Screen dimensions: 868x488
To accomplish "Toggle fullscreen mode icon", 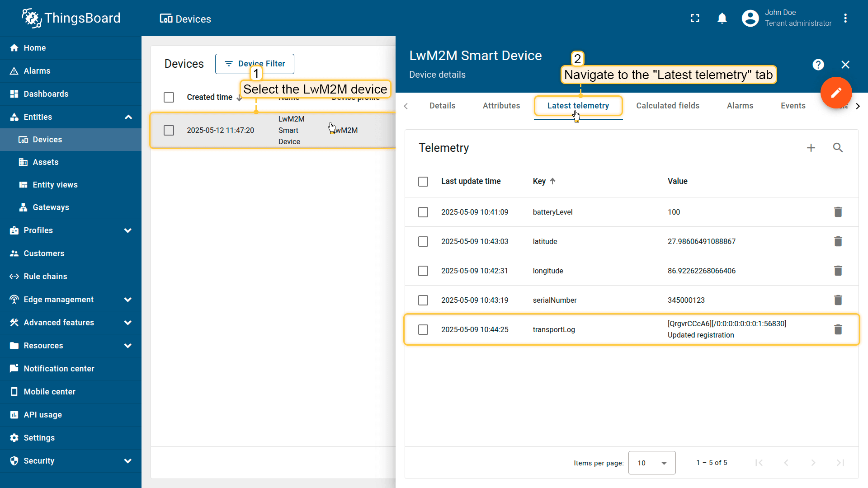I will (695, 18).
